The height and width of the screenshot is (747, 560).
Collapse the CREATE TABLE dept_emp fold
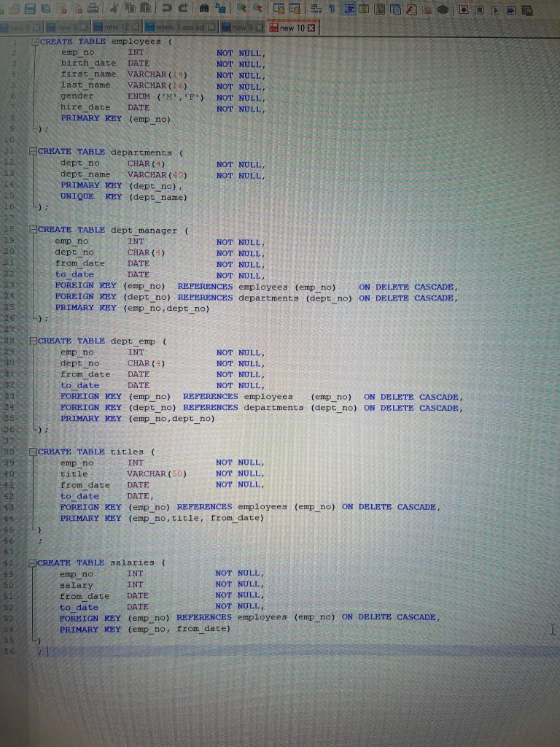[x=34, y=341]
